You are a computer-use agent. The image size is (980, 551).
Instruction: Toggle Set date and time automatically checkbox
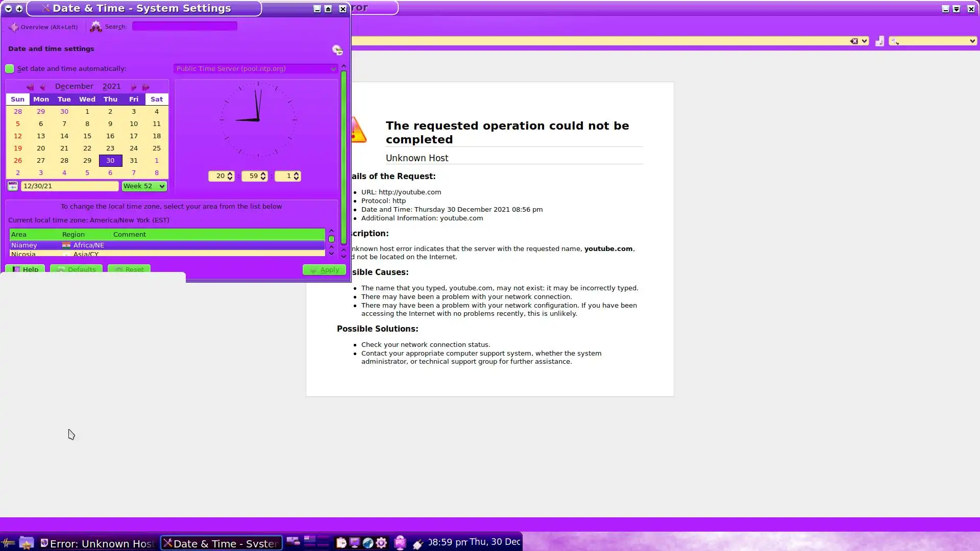click(x=10, y=69)
